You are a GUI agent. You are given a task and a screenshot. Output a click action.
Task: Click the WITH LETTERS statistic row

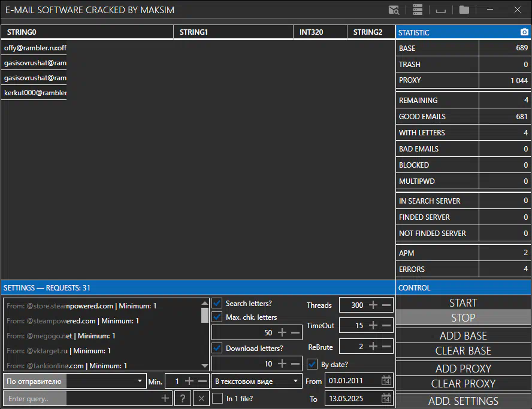tap(463, 132)
